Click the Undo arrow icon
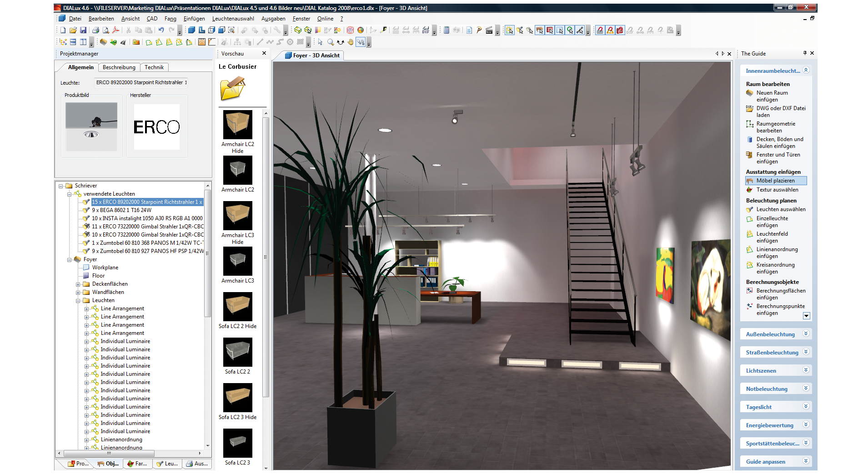The height and width of the screenshot is (475, 868). (x=161, y=30)
